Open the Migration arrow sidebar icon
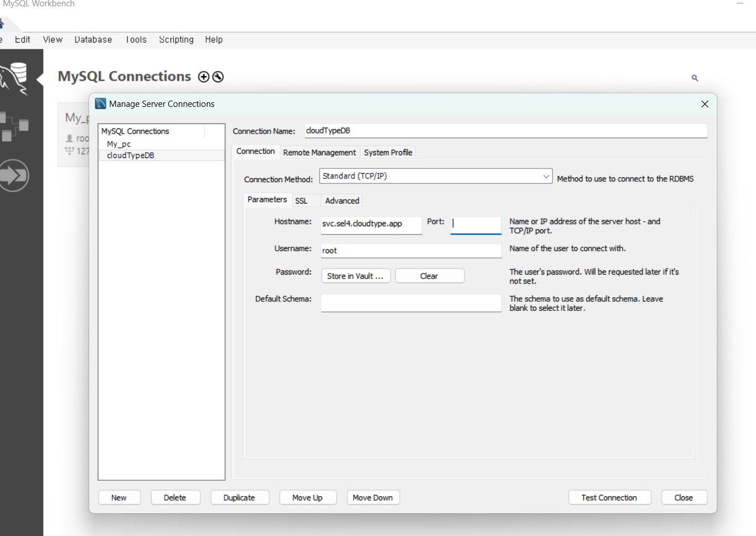 [14, 176]
